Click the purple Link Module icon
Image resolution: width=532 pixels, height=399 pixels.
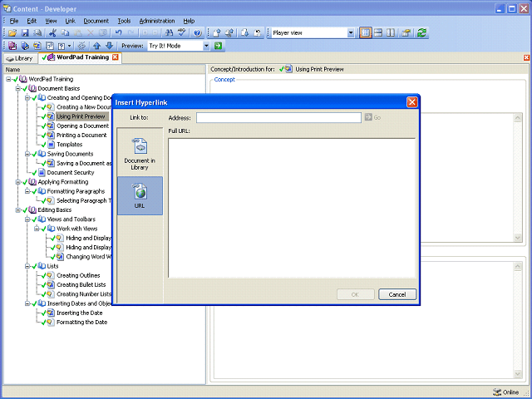[12, 46]
